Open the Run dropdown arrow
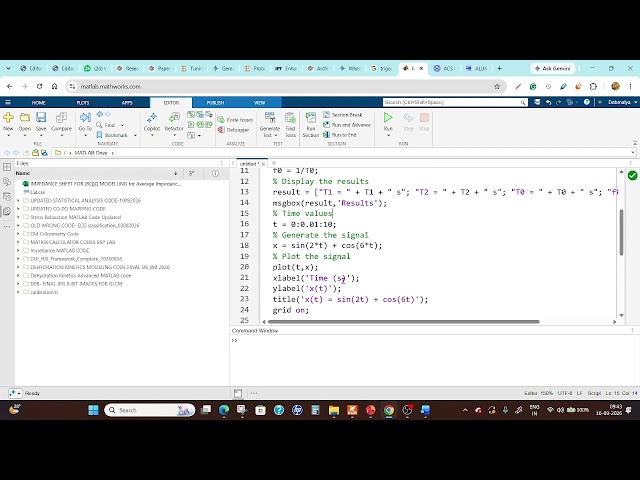The height and width of the screenshot is (480, 640). [388, 136]
